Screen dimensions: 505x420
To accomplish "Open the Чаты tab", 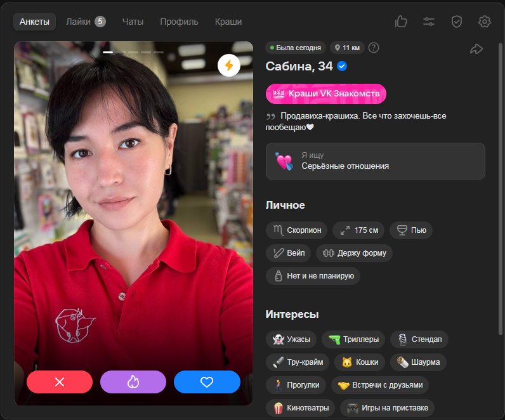I will [133, 22].
